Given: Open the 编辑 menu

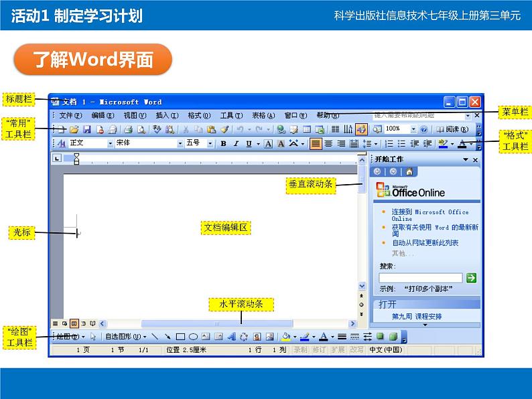Looking at the screenshot, I should [103, 115].
